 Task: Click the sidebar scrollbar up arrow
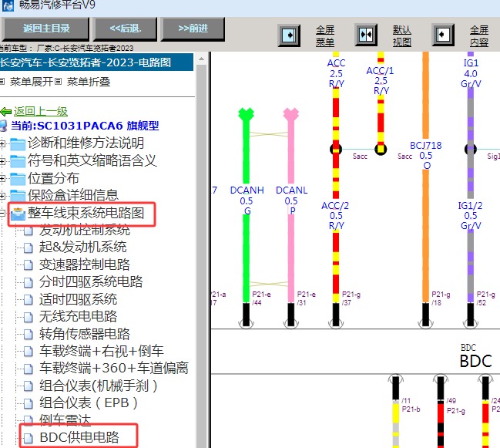tap(201, 59)
